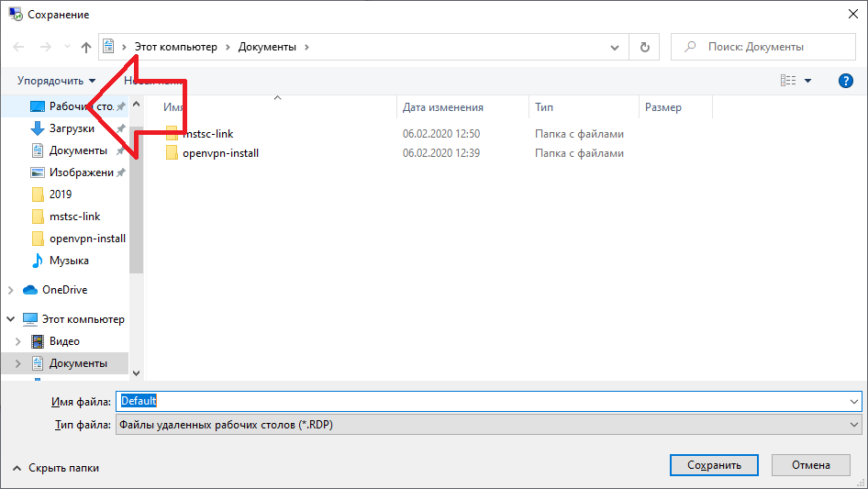Open the mstsc-link folder in file list
The image size is (868, 489).
pos(207,134)
